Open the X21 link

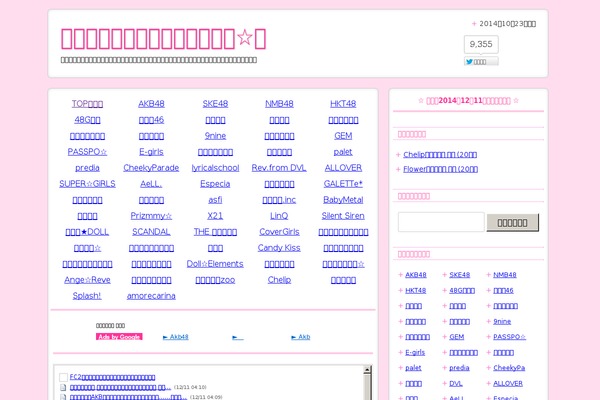[x=215, y=216]
